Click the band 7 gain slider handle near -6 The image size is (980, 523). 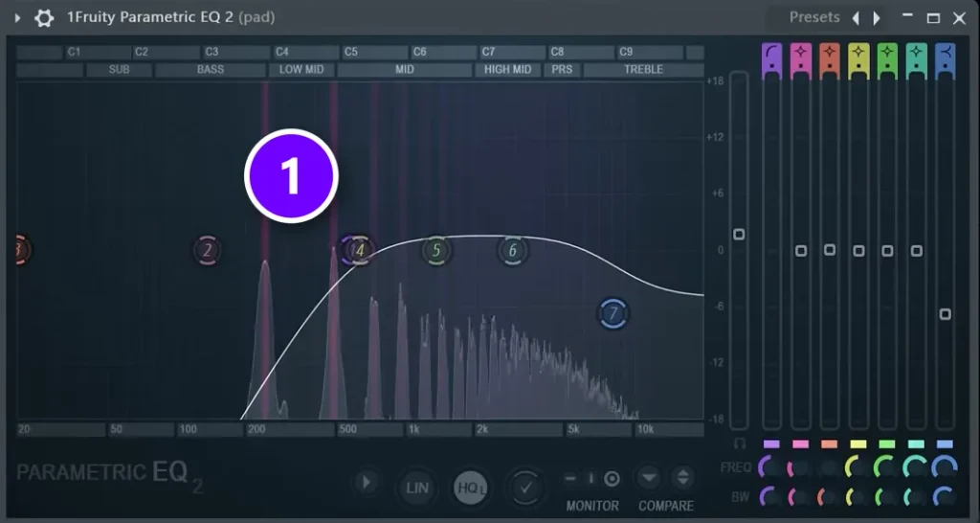click(x=945, y=314)
